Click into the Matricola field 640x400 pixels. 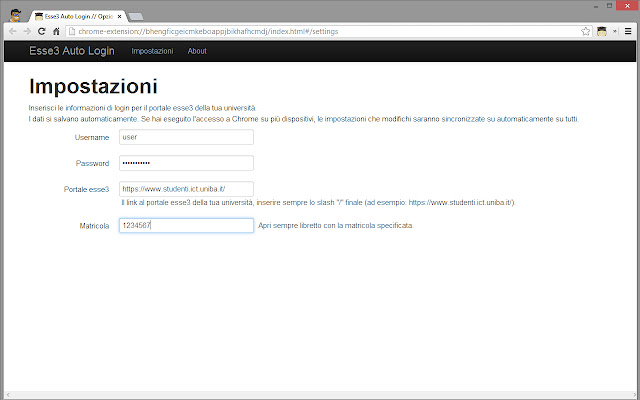pyautogui.click(x=186, y=225)
